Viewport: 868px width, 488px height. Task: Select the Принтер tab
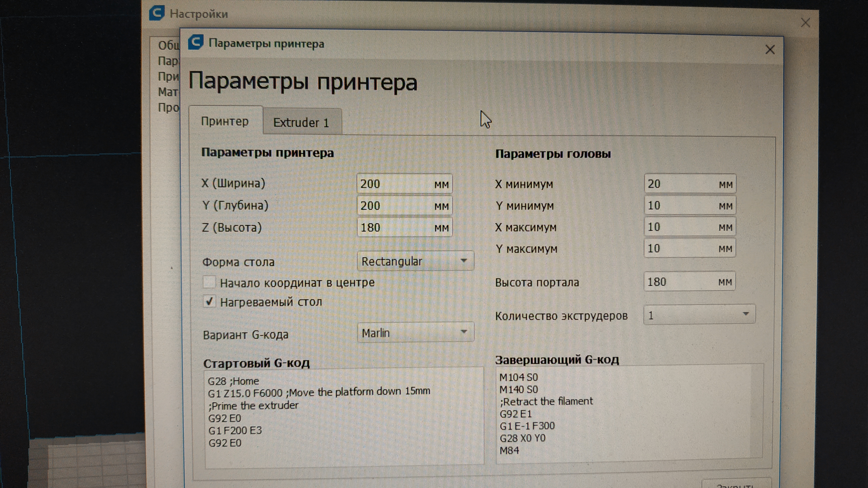click(x=225, y=121)
